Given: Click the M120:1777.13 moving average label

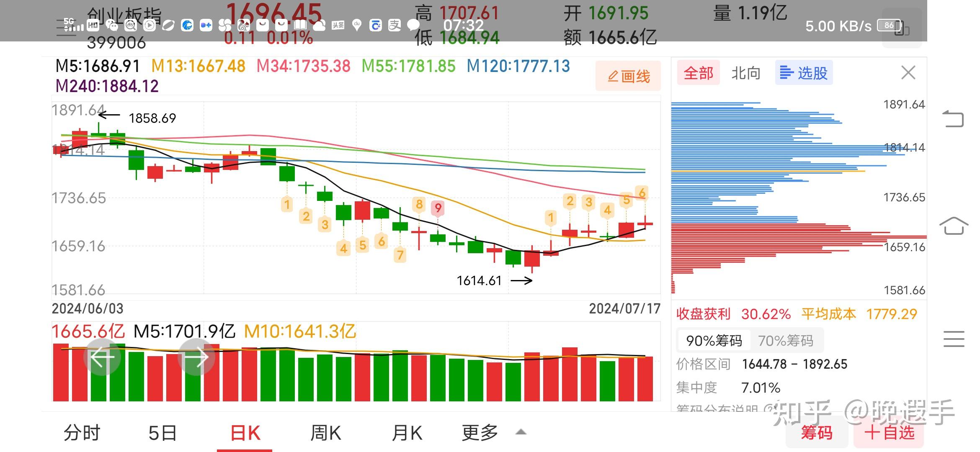Looking at the screenshot, I should [518, 66].
